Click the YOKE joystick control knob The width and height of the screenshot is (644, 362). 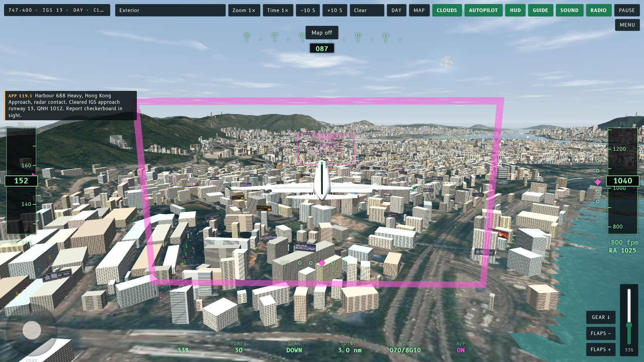[32, 330]
